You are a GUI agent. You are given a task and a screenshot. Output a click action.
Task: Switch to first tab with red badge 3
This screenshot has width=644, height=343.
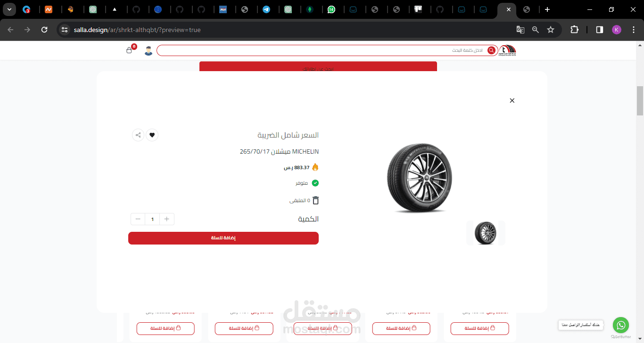click(x=27, y=9)
